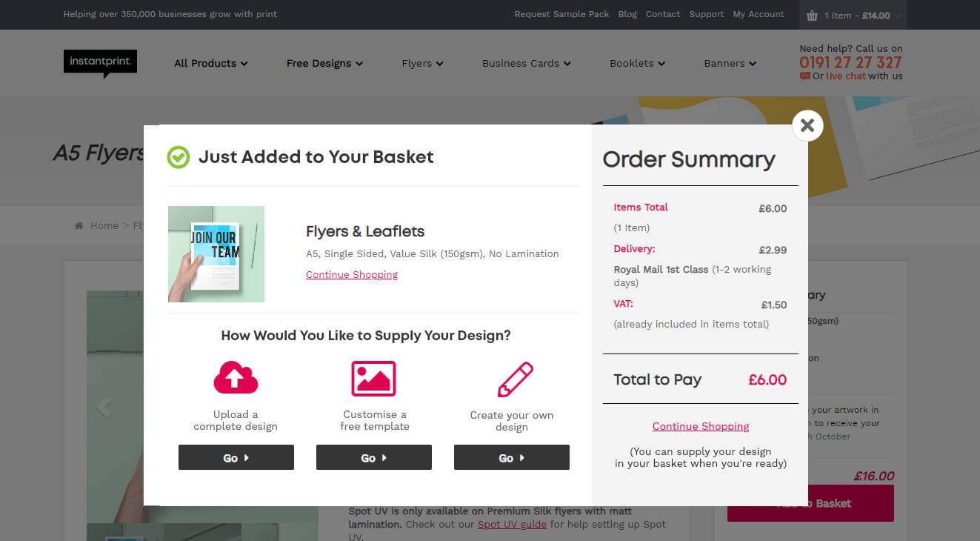Expand the Booklets menu
980x541 pixels.
[637, 64]
